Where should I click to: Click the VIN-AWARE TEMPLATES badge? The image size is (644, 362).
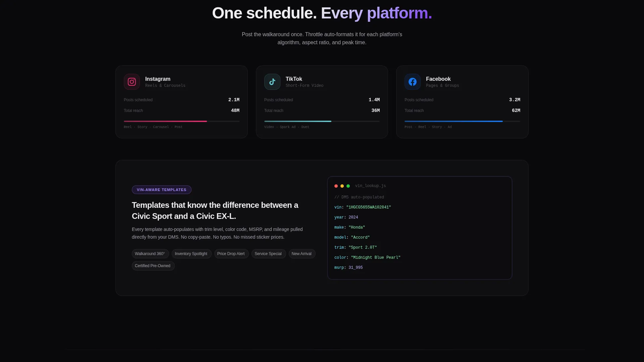click(162, 190)
